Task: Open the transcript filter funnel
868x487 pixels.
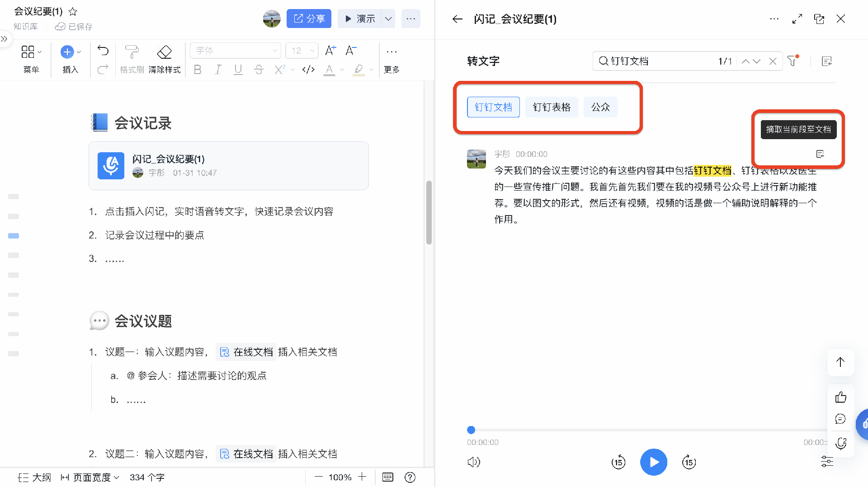Action: 793,61
